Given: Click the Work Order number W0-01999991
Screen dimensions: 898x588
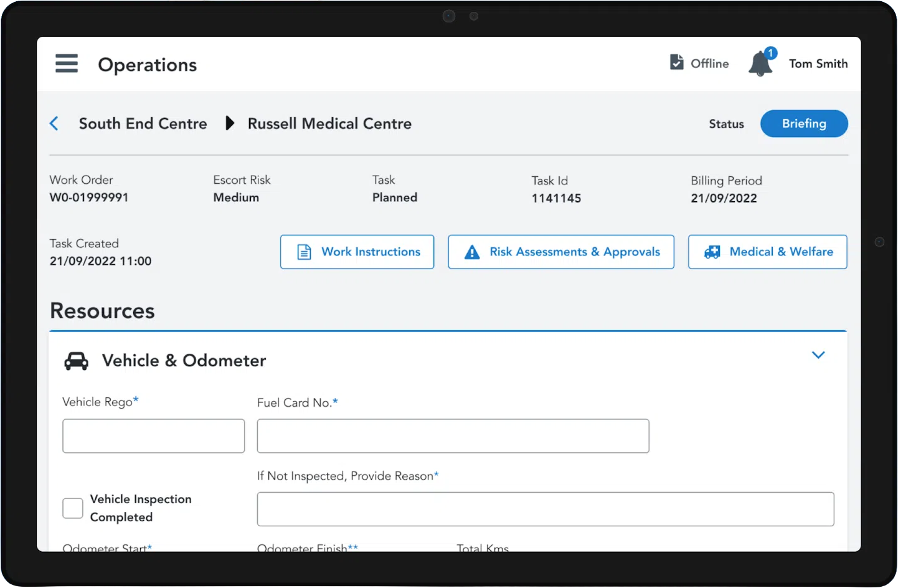Looking at the screenshot, I should 89,197.
